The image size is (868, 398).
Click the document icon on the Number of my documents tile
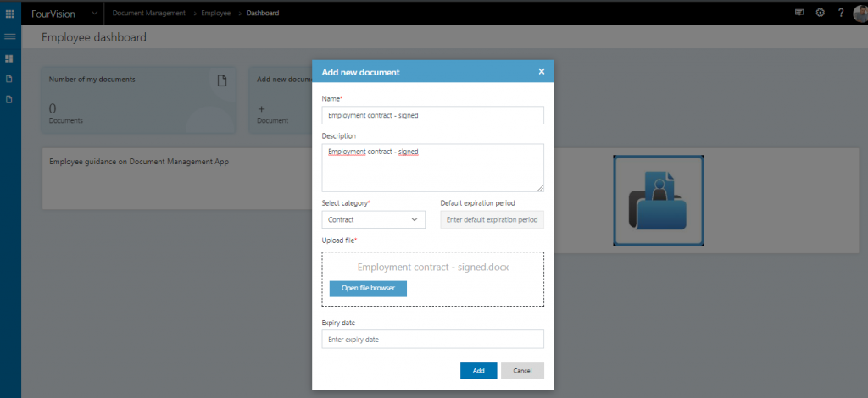(222, 80)
